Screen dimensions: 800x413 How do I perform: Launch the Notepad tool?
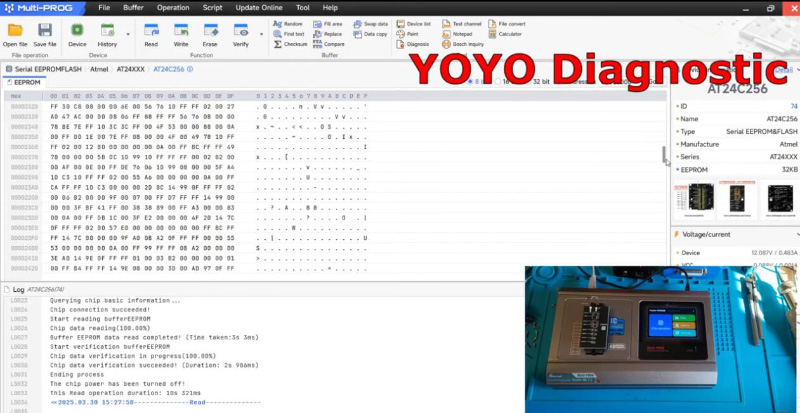click(457, 34)
